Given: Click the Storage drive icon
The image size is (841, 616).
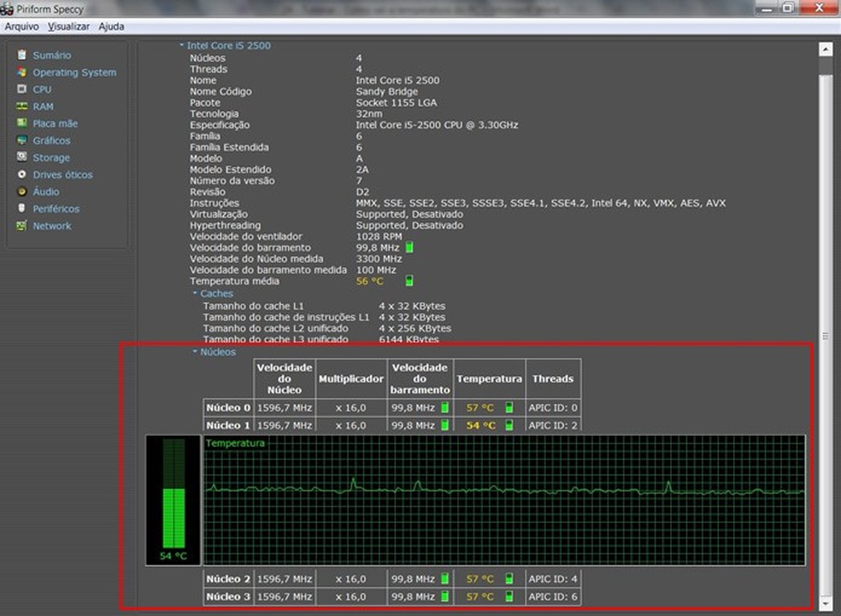Looking at the screenshot, I should pos(22,157).
